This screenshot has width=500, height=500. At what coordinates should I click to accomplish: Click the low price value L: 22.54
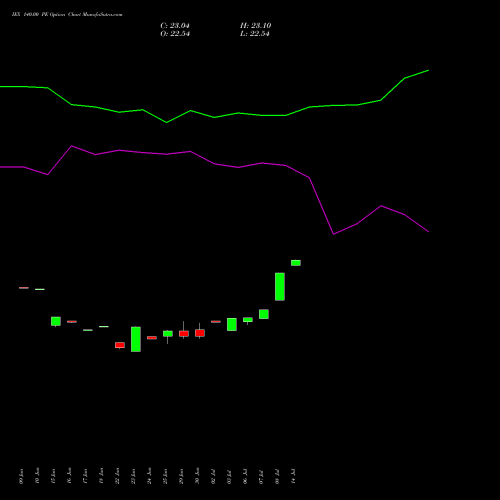[x=255, y=34]
